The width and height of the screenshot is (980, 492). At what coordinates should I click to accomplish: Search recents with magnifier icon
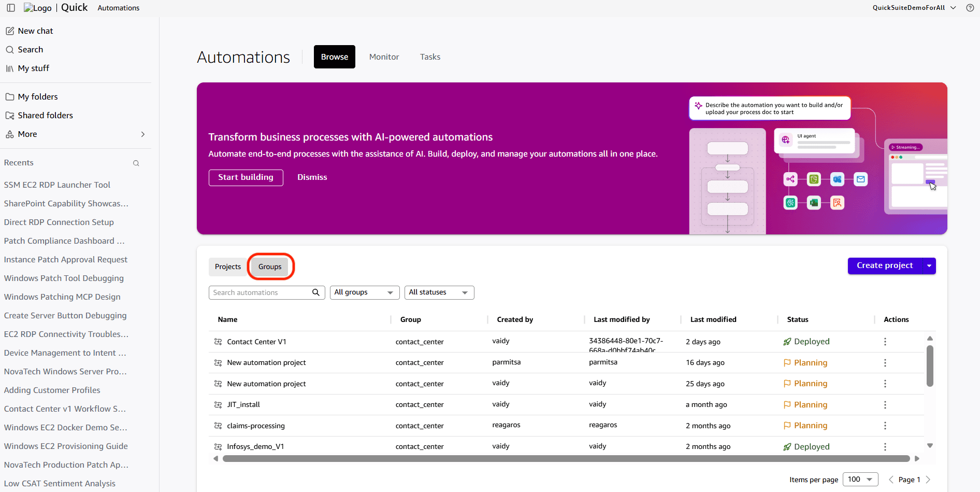136,163
